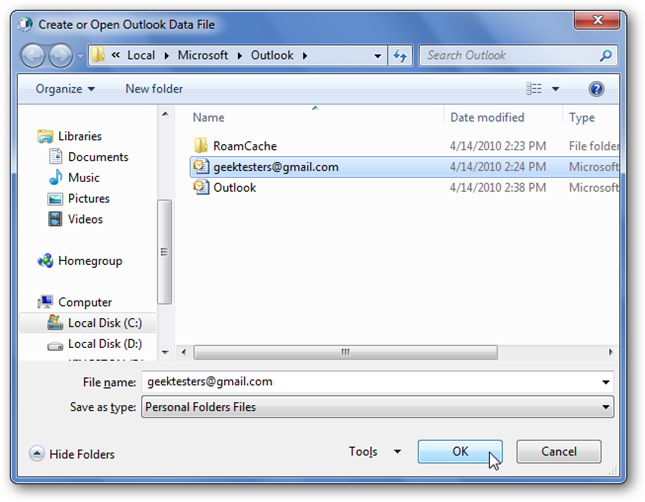The width and height of the screenshot is (645, 502).
Task: Click New folder
Action: (154, 89)
